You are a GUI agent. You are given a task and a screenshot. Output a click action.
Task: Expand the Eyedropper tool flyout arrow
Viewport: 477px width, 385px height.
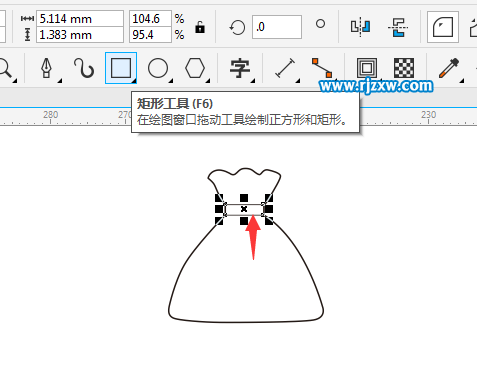[x=462, y=81]
